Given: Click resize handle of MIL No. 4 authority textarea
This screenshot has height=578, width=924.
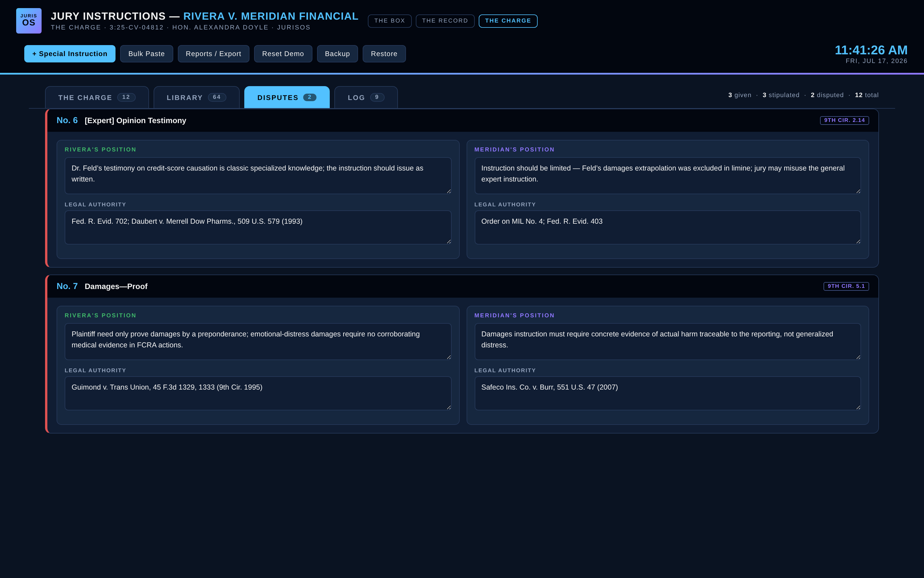Looking at the screenshot, I should point(858,242).
